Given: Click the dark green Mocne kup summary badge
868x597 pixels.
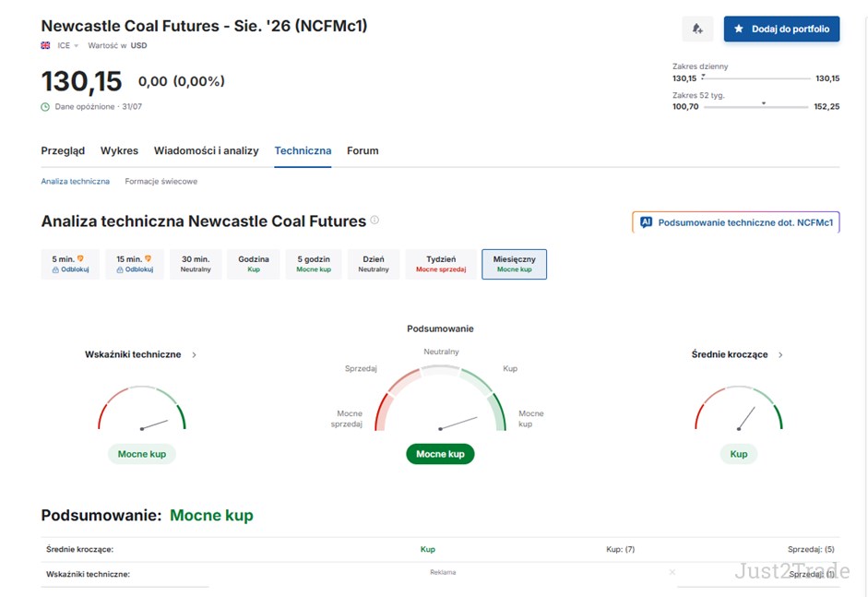Looking at the screenshot, I should point(440,454).
